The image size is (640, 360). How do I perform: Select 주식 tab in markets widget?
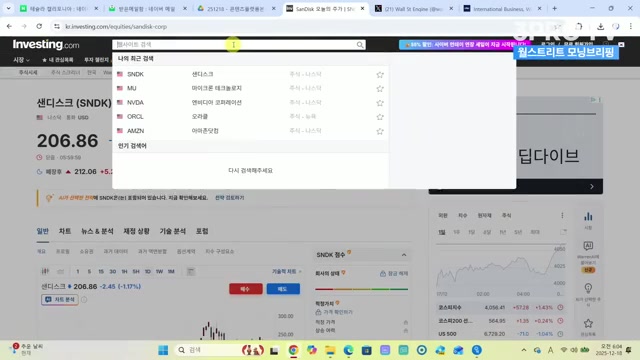507,216
